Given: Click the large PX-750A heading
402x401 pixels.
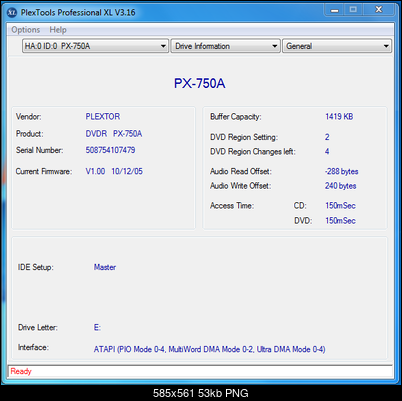Looking at the screenshot, I should (200, 83).
